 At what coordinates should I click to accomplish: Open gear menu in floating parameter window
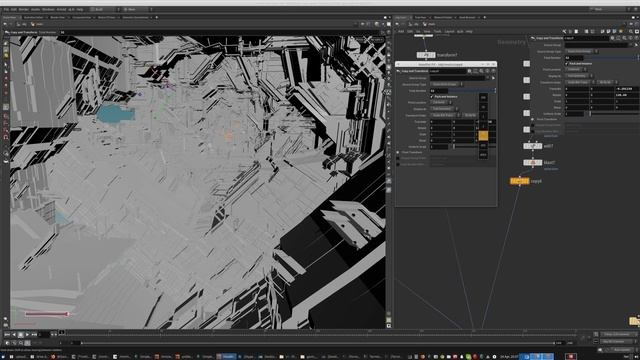(469, 71)
